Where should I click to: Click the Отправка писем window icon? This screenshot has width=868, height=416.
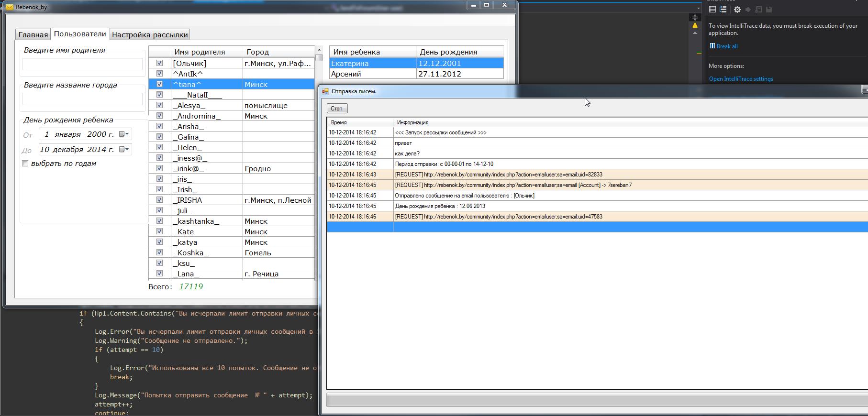click(x=325, y=91)
